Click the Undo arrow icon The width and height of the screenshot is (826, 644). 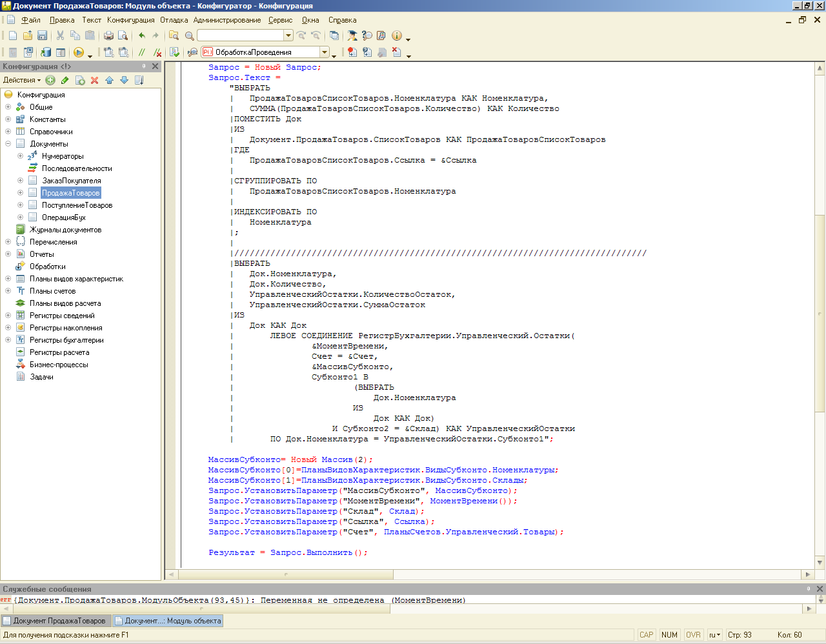142,36
